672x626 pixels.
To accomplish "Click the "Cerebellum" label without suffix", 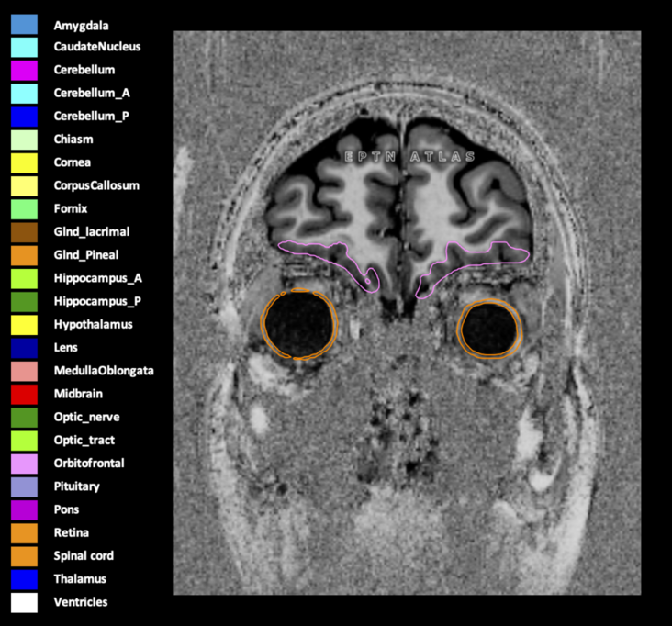I will pyautogui.click(x=84, y=70).
